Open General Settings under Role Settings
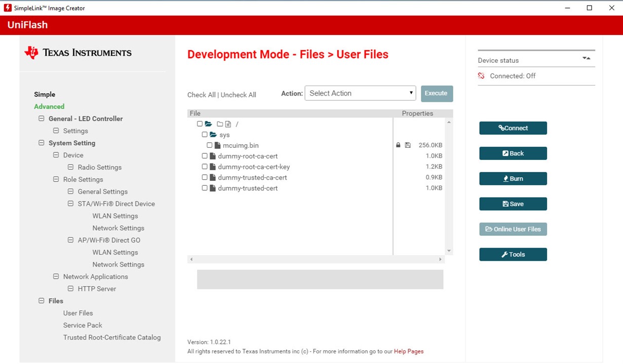Viewport: 623px width, 364px height. tap(103, 191)
